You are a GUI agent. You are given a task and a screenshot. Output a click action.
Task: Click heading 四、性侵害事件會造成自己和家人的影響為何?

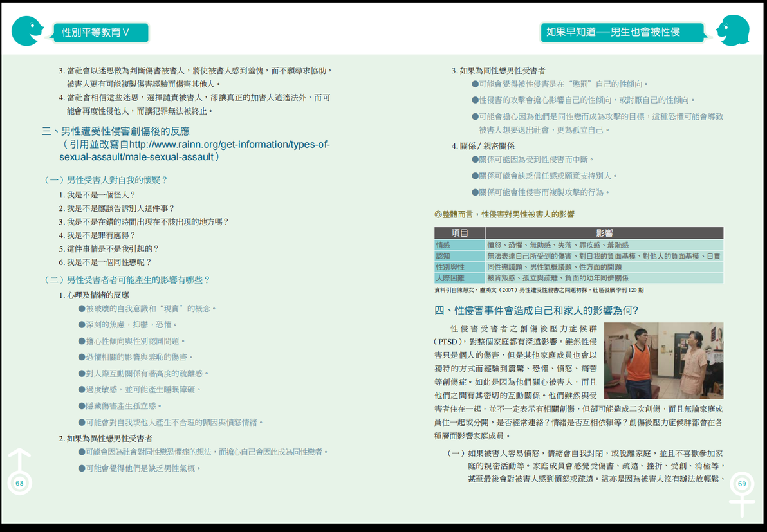536,311
